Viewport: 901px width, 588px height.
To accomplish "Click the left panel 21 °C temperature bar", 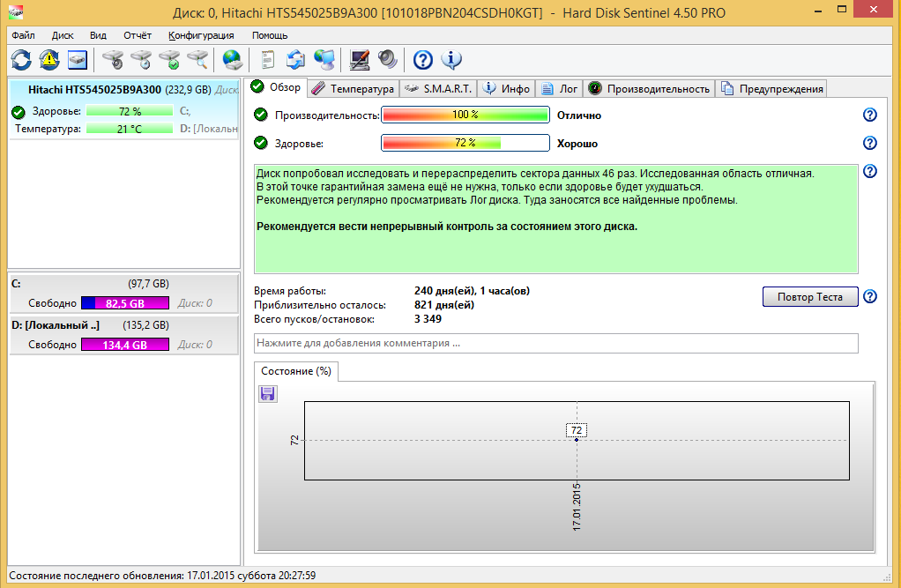I will point(130,129).
